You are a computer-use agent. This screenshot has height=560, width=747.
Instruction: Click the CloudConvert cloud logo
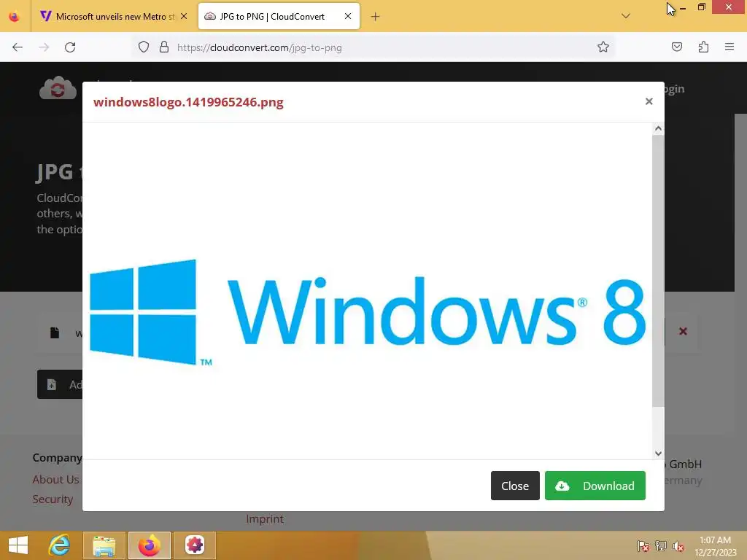(x=58, y=87)
